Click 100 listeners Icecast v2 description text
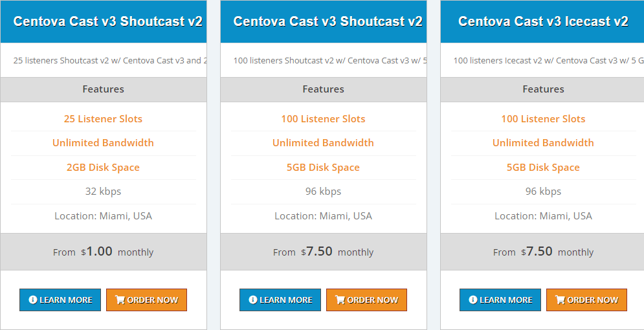644x330 pixels. 548,61
